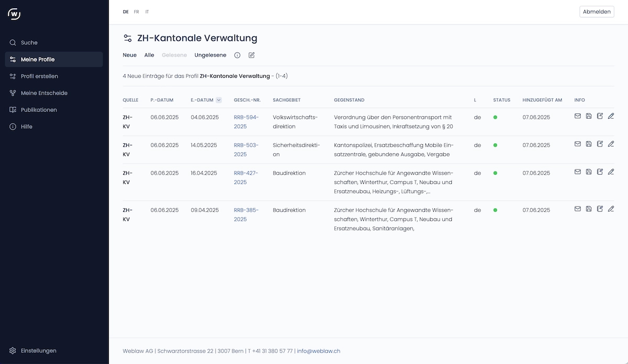Click the gear icon beside Einstellungen
This screenshot has height=364, width=628.
tap(13, 350)
